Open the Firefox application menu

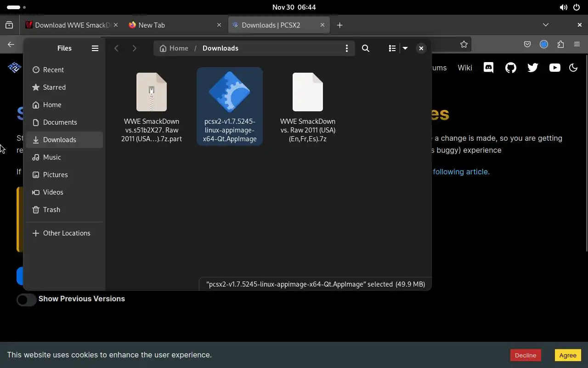[x=577, y=45]
